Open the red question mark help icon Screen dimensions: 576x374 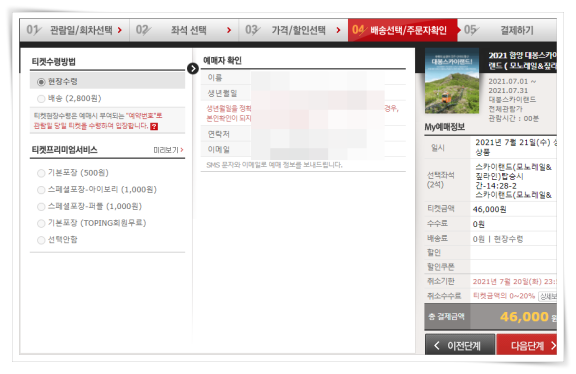154,126
